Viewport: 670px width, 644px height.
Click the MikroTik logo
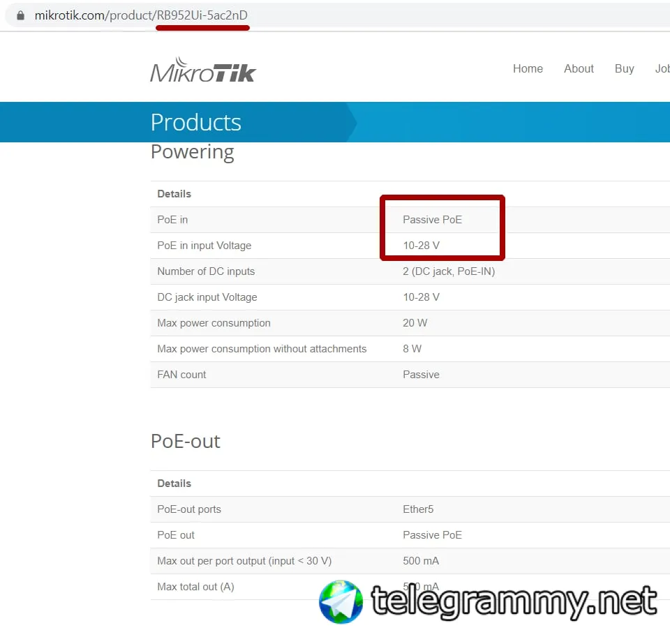tap(203, 70)
